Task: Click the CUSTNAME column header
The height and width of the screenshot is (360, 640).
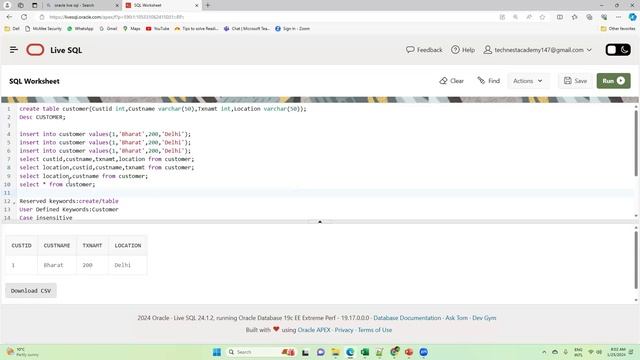Action: coord(57,245)
